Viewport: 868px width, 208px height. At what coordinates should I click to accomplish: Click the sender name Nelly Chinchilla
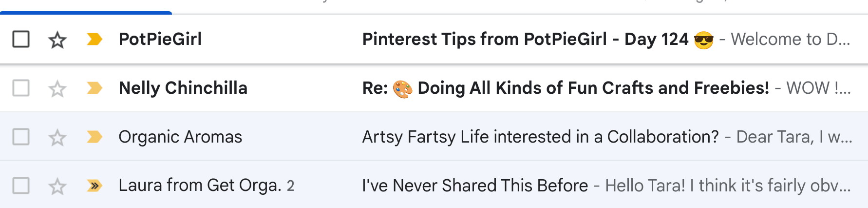point(183,88)
